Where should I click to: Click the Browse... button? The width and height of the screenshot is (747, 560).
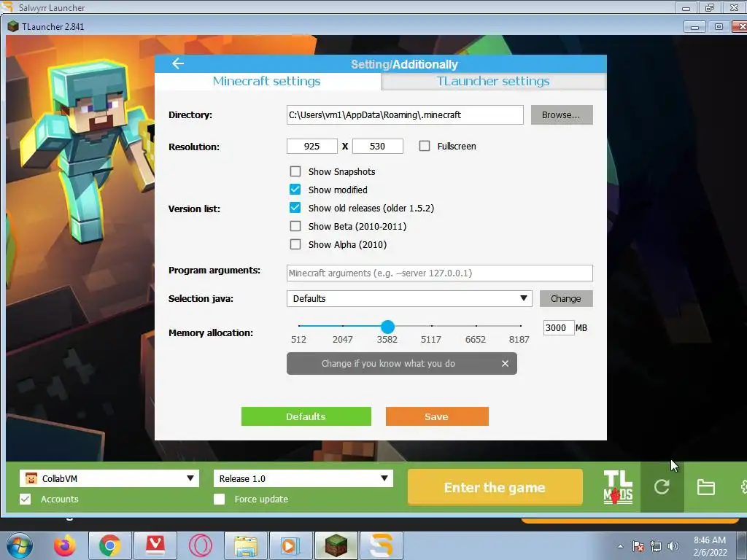pyautogui.click(x=562, y=114)
